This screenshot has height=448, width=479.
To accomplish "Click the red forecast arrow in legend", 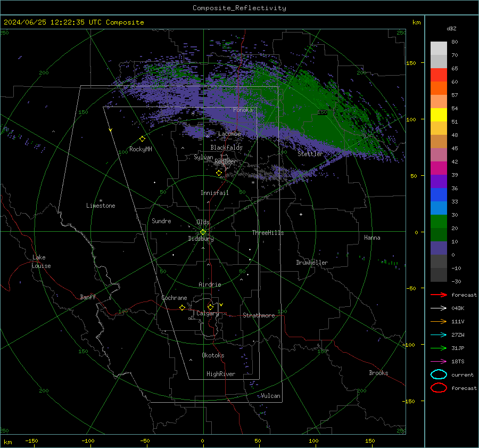I will click(439, 295).
